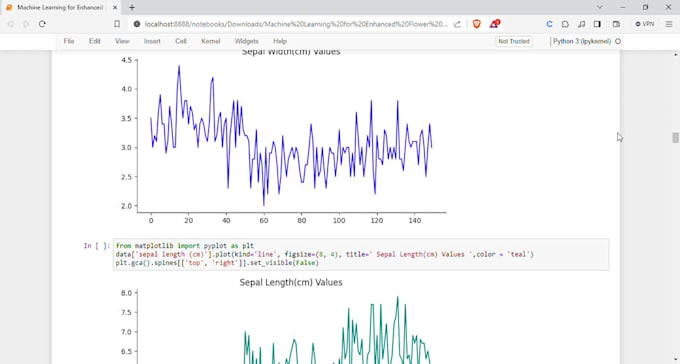Minimize the browser window
Viewport: 680px width, 364px height.
coord(623,7)
